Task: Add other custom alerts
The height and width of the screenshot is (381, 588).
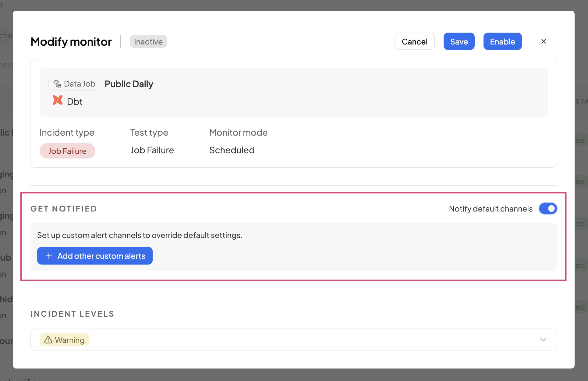Action: pos(101,256)
